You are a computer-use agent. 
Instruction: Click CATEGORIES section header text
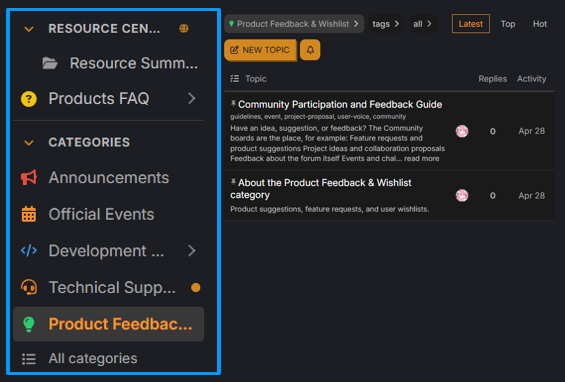(89, 142)
